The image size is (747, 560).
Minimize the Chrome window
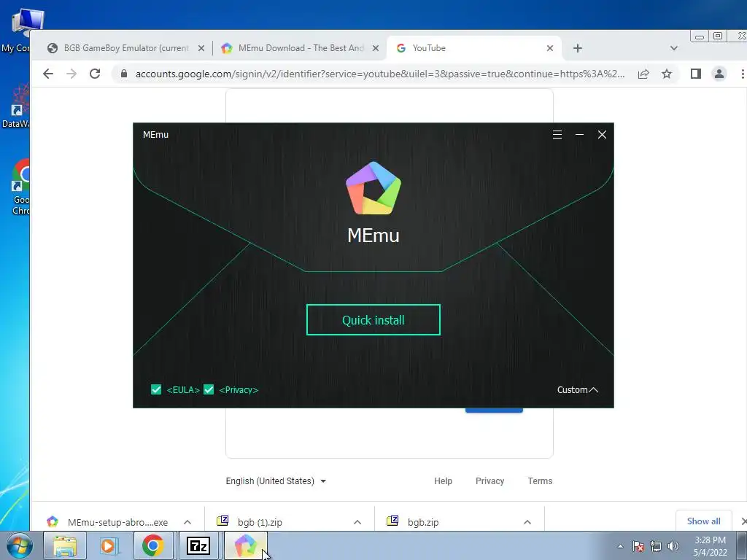click(700, 36)
